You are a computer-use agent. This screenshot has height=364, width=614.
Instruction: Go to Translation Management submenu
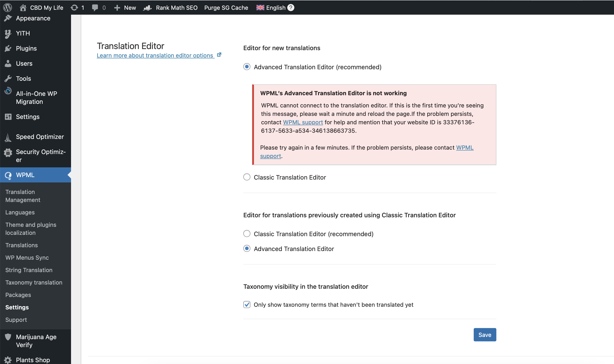pos(23,196)
